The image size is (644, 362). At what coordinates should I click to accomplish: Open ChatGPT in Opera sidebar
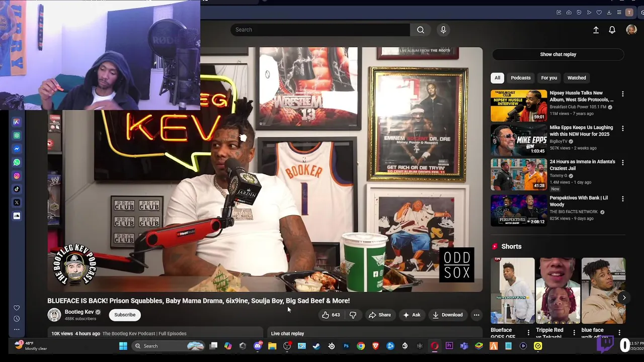pyautogui.click(x=17, y=136)
